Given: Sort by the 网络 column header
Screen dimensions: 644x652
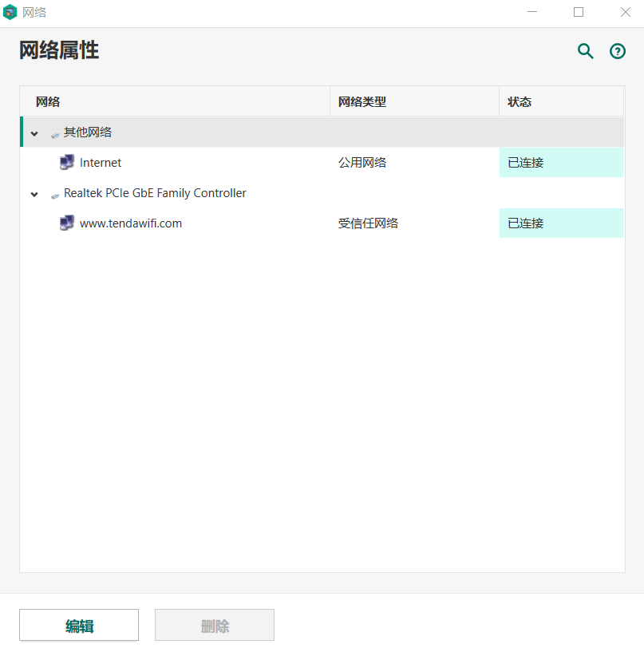Looking at the screenshot, I should pos(175,101).
